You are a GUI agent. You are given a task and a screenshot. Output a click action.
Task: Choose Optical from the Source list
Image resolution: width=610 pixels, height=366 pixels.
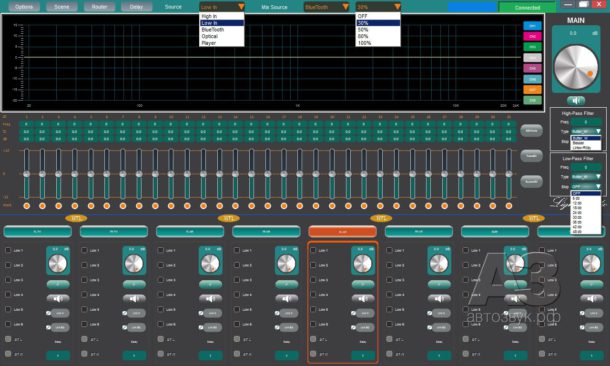pyautogui.click(x=222, y=36)
